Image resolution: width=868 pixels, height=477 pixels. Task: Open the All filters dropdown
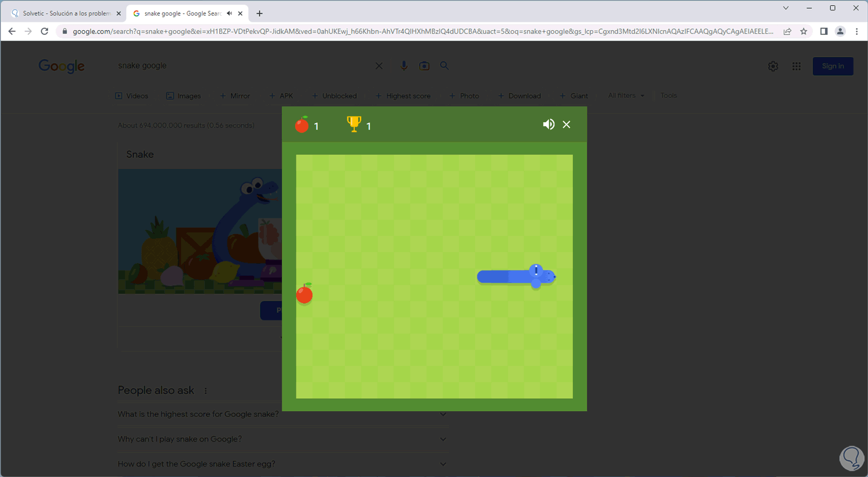pos(626,95)
